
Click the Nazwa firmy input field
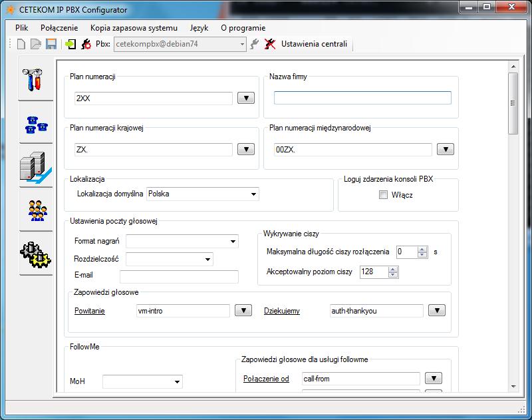[x=362, y=98]
